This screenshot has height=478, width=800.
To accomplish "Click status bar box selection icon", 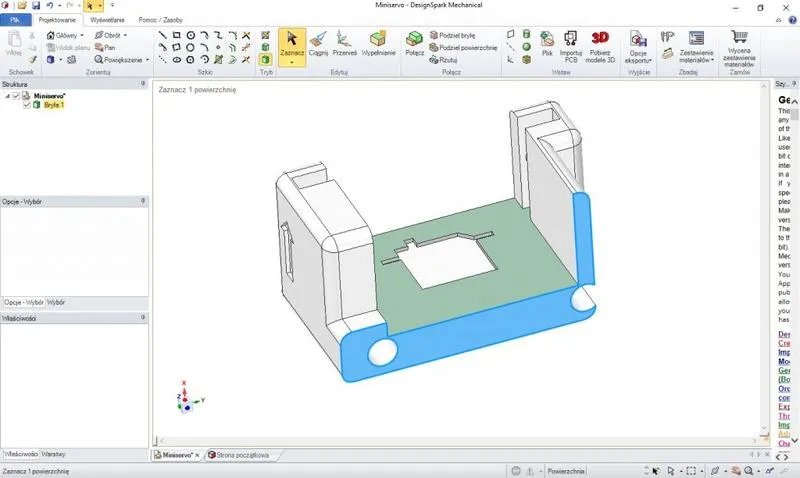I will (x=690, y=471).
